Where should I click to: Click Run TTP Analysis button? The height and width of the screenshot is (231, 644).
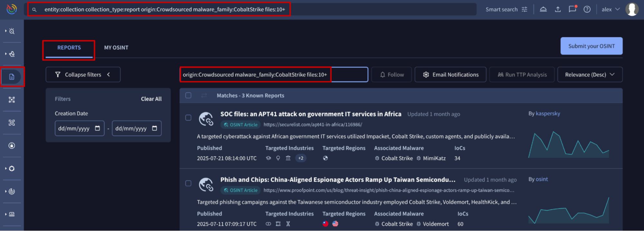pos(522,75)
